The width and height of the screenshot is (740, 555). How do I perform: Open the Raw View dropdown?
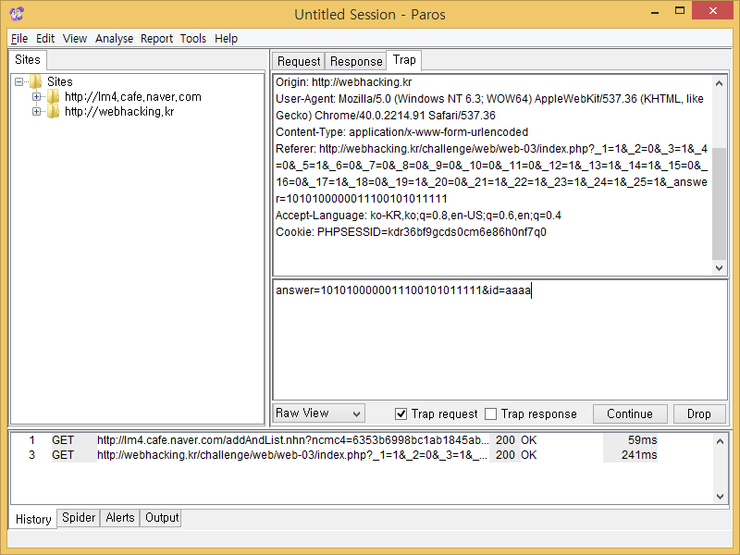(x=319, y=413)
